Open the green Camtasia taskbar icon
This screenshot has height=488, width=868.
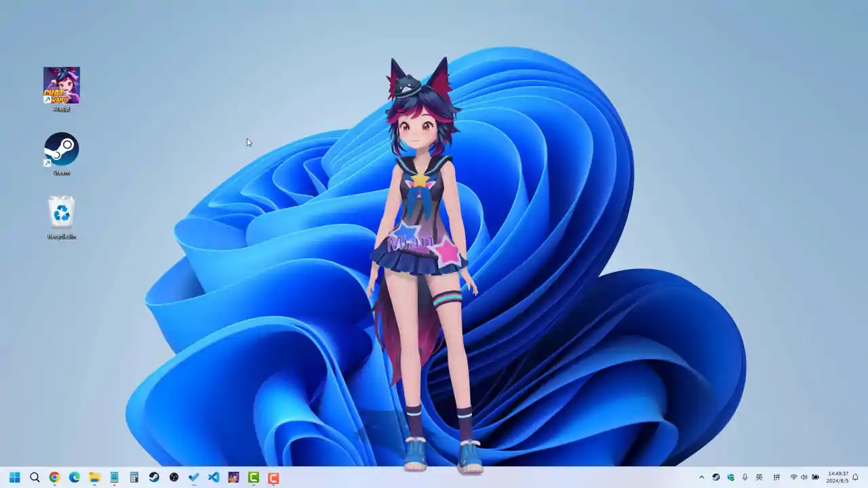(x=254, y=477)
